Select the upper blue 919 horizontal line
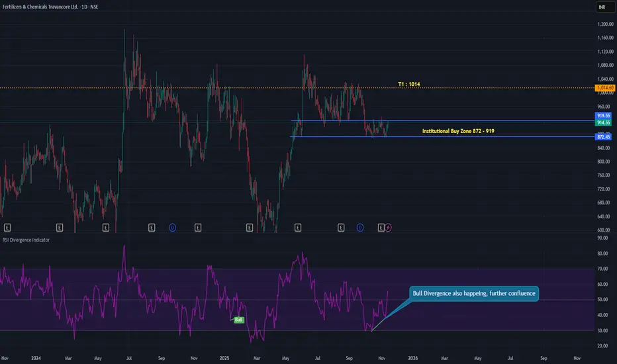 [443, 121]
